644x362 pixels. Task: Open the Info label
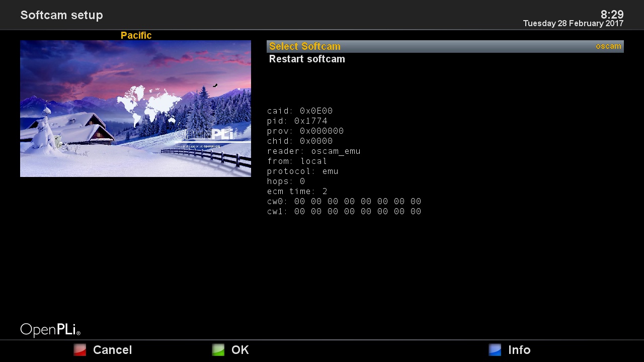(x=519, y=350)
